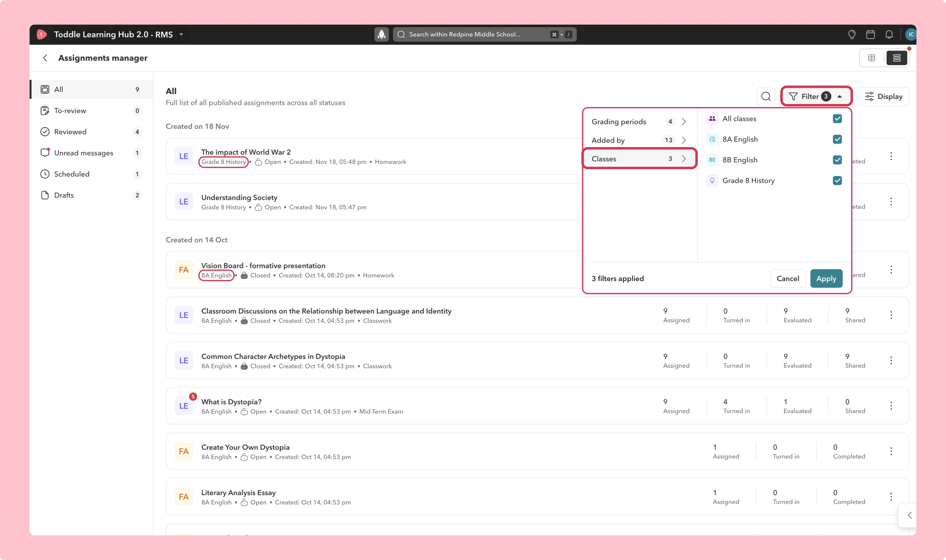Click the 3 filters applied status text

pos(618,278)
